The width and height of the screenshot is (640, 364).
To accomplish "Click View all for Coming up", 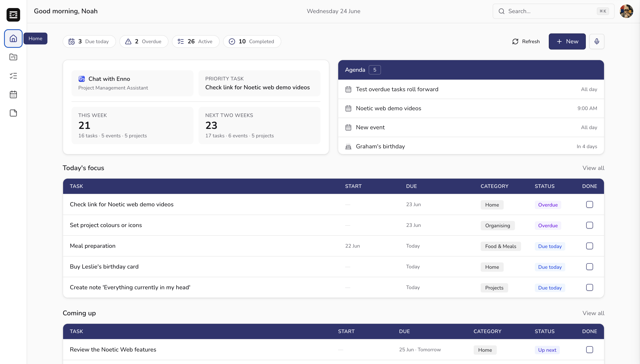I will pyautogui.click(x=593, y=313).
